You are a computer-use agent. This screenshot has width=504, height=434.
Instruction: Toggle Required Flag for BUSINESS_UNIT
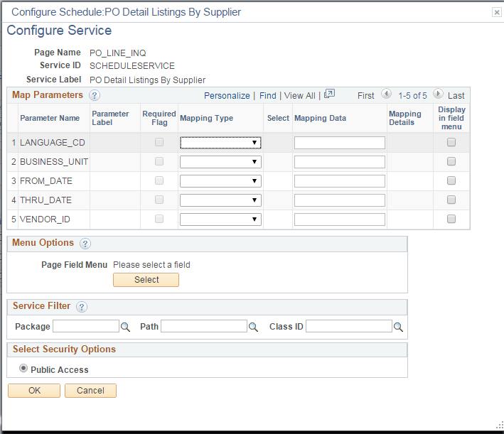pyautogui.click(x=159, y=161)
